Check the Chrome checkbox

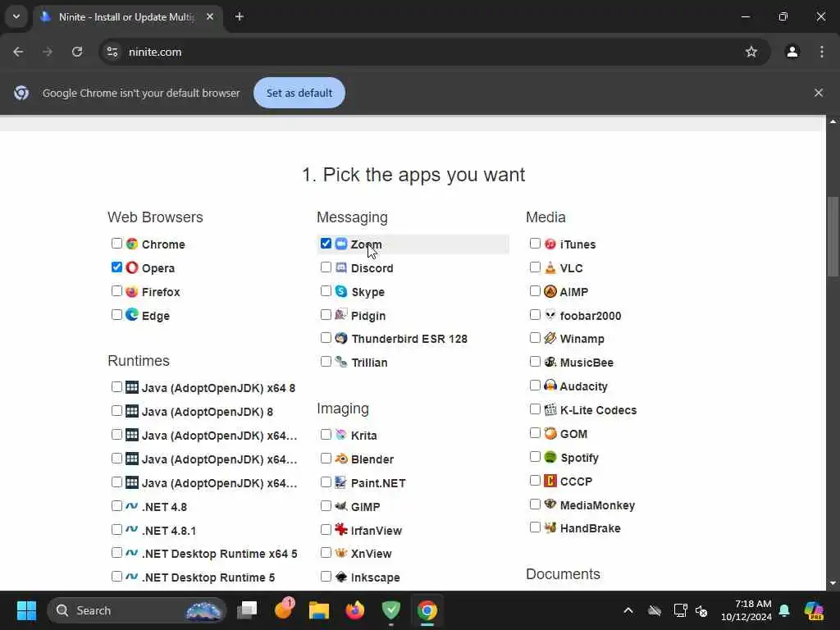coord(116,243)
